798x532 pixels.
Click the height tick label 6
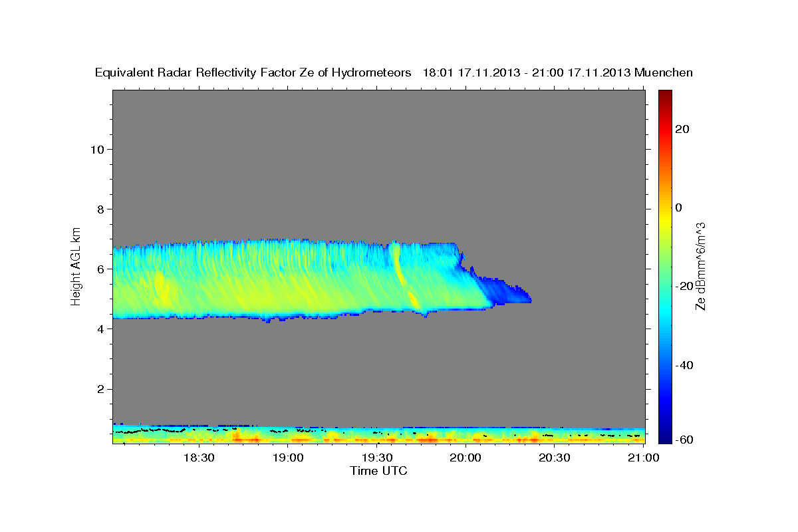pyautogui.click(x=101, y=269)
